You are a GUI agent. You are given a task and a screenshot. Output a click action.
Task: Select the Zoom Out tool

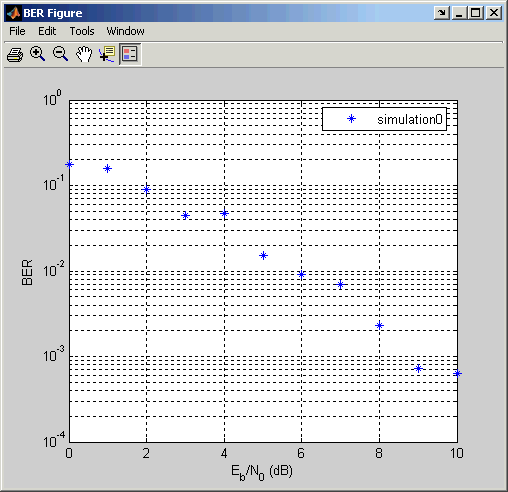click(x=60, y=54)
